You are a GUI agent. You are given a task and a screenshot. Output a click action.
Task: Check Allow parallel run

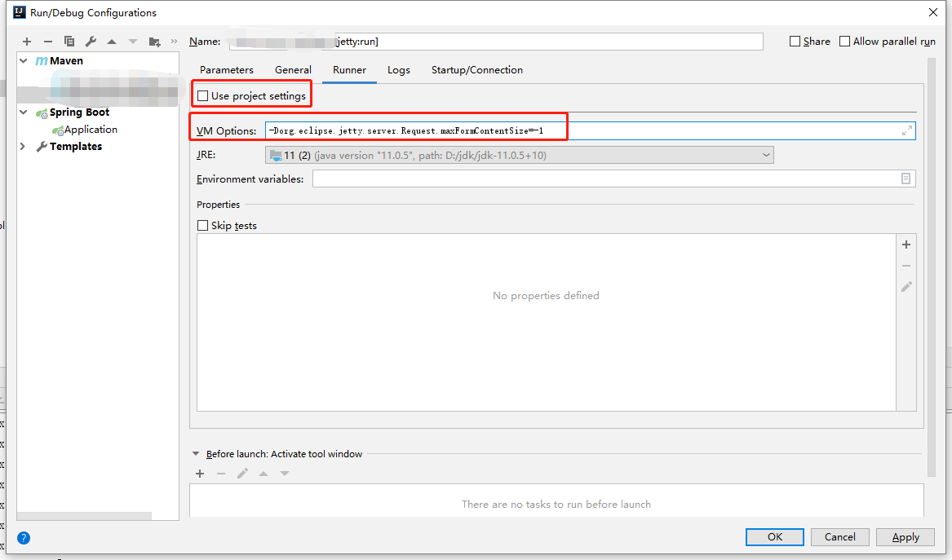(844, 41)
